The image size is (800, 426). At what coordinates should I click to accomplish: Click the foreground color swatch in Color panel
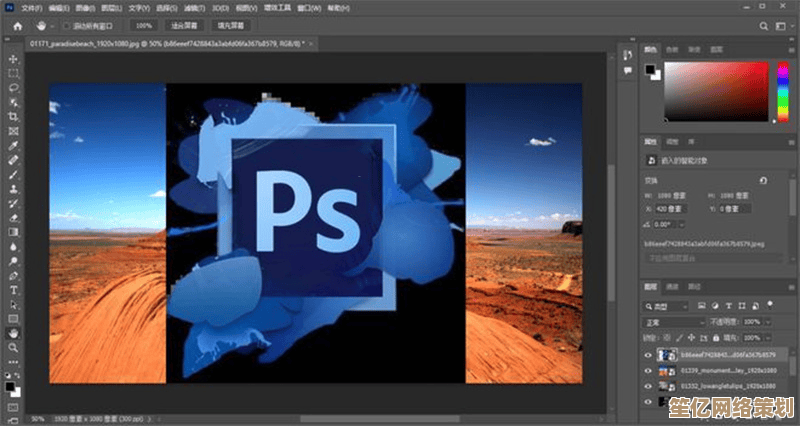point(649,69)
